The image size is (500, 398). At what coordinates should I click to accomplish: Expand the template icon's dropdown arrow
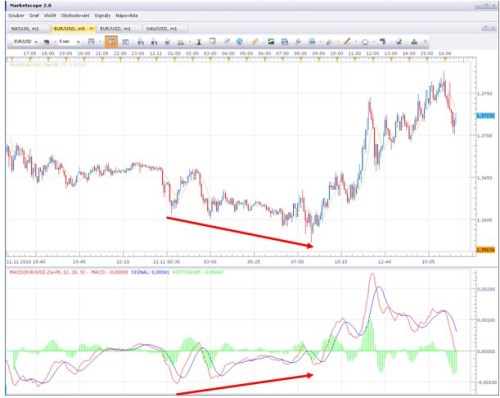pos(100,42)
